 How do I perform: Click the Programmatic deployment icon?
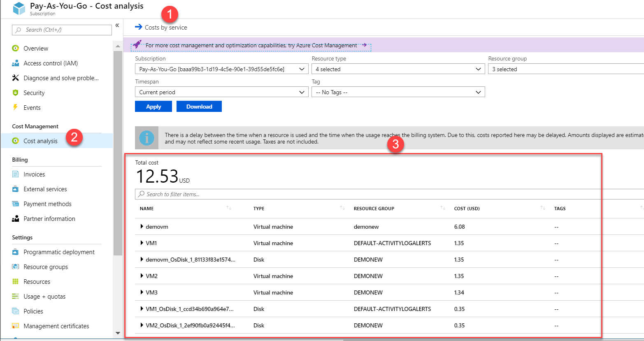click(x=16, y=252)
